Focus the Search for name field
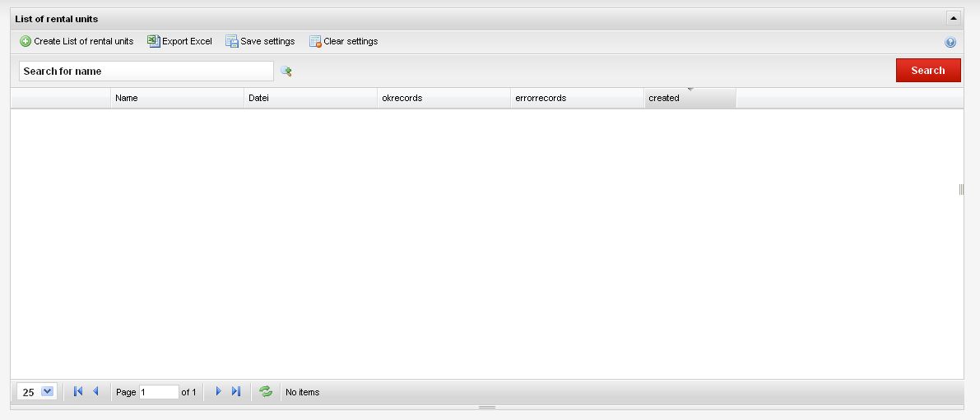 [x=146, y=72]
